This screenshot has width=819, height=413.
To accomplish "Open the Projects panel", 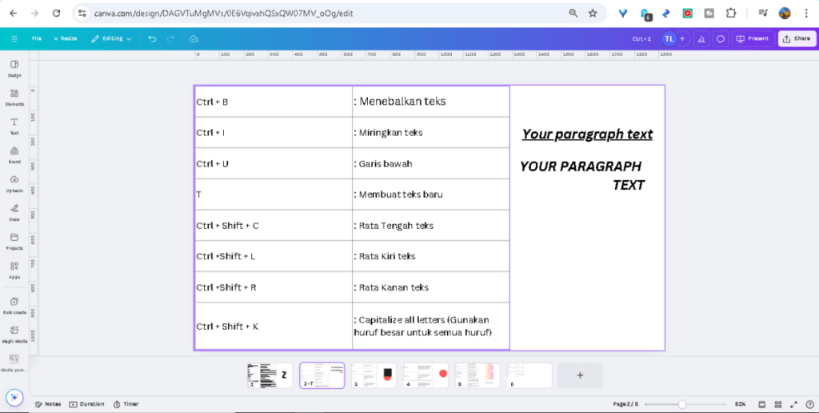I will pyautogui.click(x=14, y=241).
